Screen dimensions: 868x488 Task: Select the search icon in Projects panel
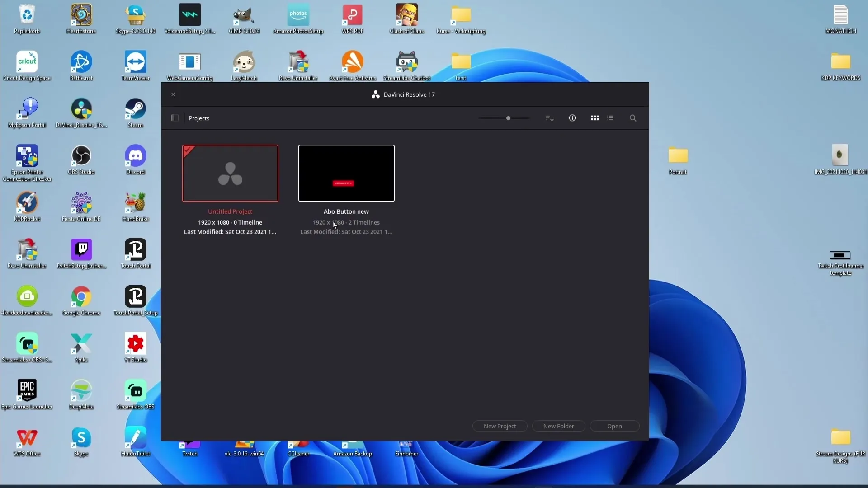pyautogui.click(x=633, y=118)
